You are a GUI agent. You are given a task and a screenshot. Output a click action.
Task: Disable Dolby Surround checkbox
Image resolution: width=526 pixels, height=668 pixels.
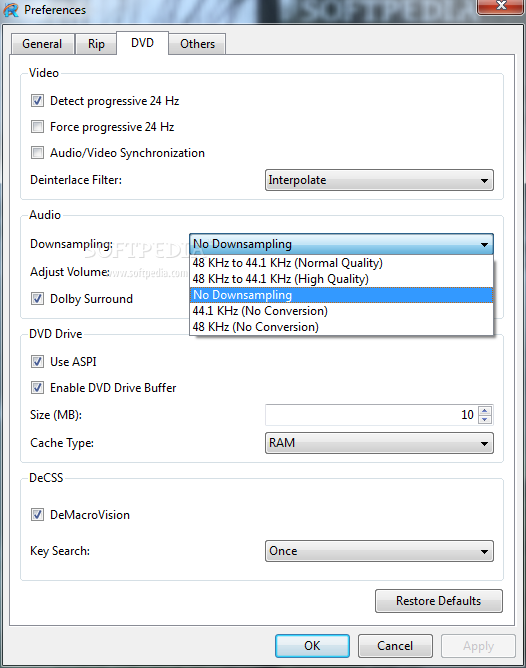click(37, 299)
